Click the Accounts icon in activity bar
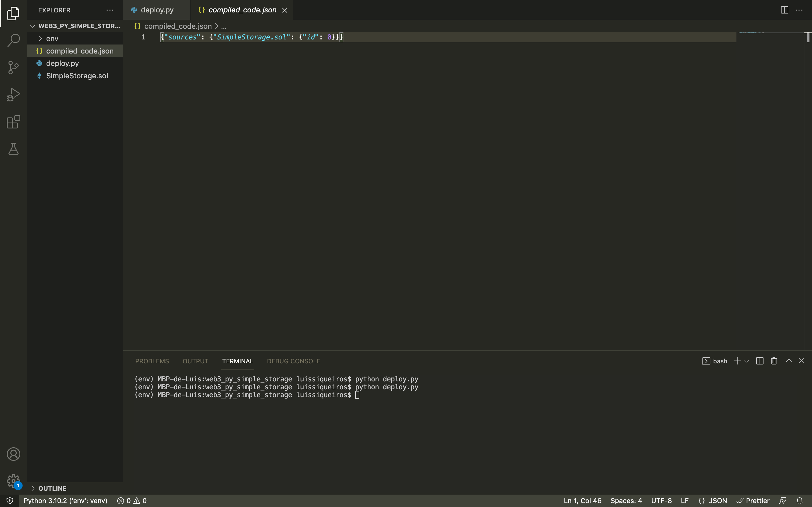Image resolution: width=812 pixels, height=507 pixels. [14, 454]
